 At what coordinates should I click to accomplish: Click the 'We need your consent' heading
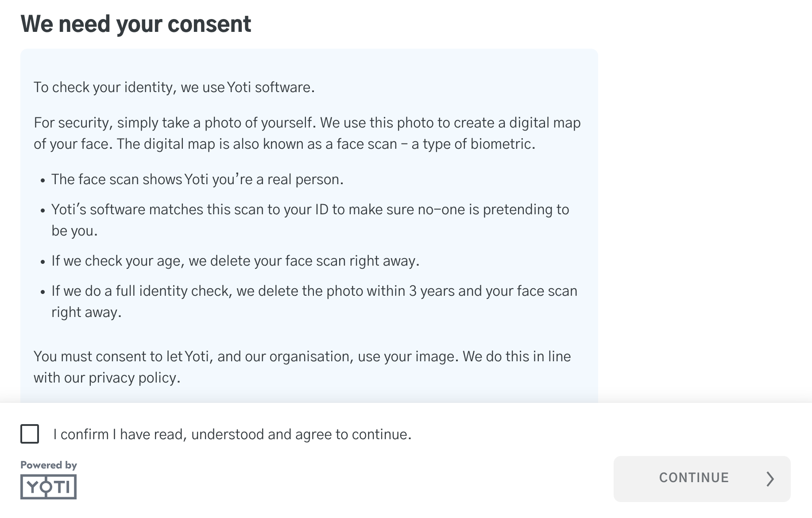[x=135, y=24]
